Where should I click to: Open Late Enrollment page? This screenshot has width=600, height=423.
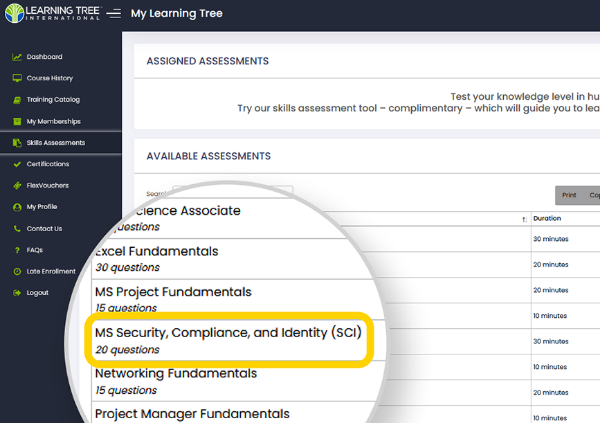coord(51,271)
